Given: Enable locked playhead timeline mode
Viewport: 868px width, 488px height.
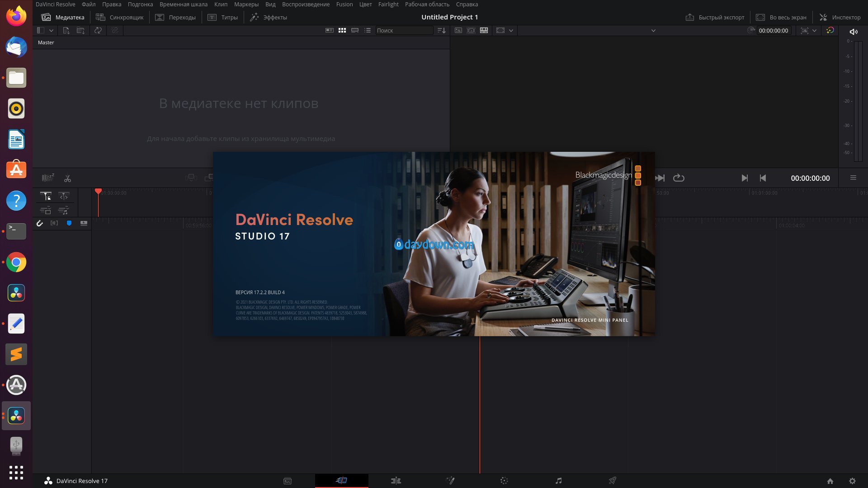Looking at the screenshot, I should pyautogui.click(x=46, y=196).
